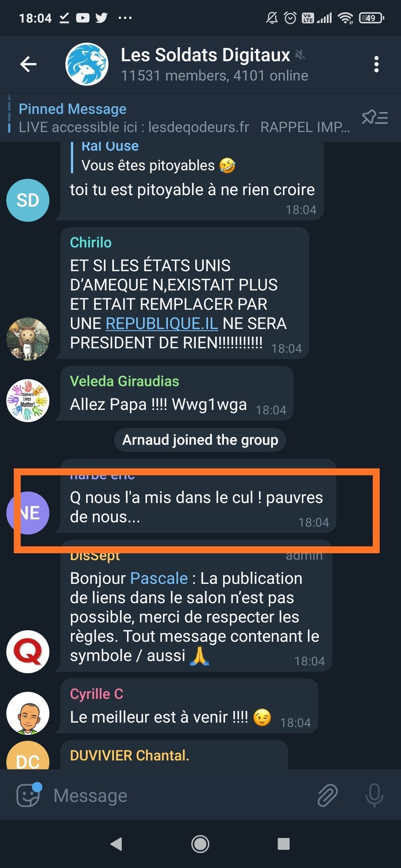The image size is (401, 868).
Task: Open the Pascale mention in DisSept's message
Action: click(159, 578)
